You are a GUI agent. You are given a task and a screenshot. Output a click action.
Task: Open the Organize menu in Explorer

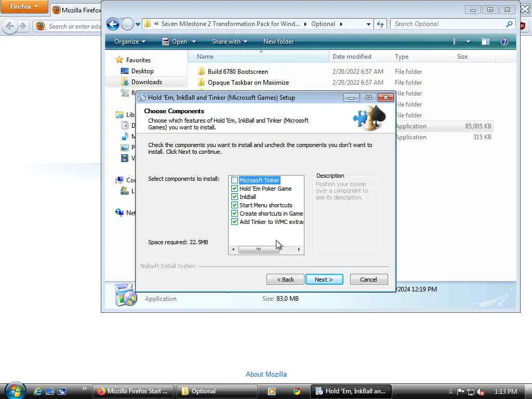(130, 42)
